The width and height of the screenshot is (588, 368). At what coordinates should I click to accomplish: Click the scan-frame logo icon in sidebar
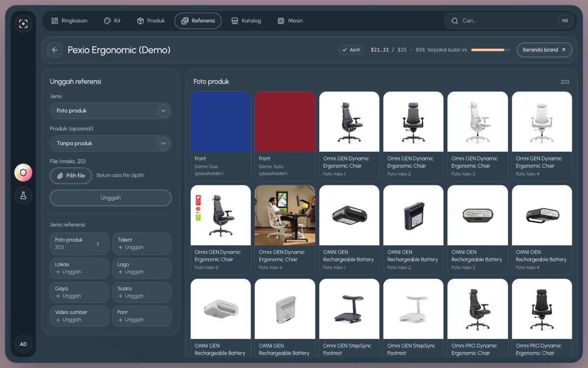[x=23, y=24]
